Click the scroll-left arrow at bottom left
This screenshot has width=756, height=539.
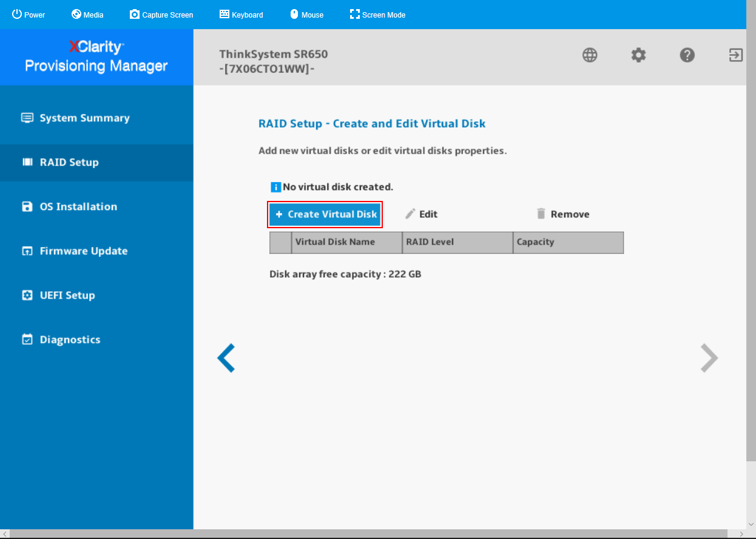(5, 534)
